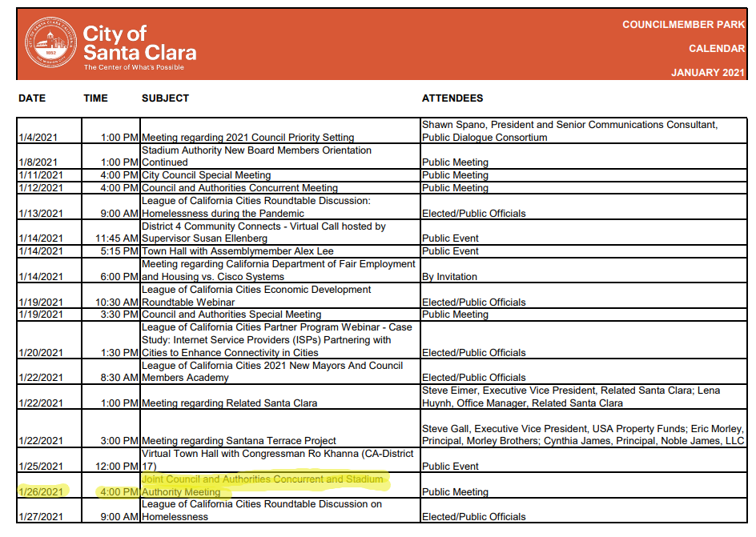756x537 pixels.
Task: Click the 3:00 PM time cell
Action: [111, 428]
